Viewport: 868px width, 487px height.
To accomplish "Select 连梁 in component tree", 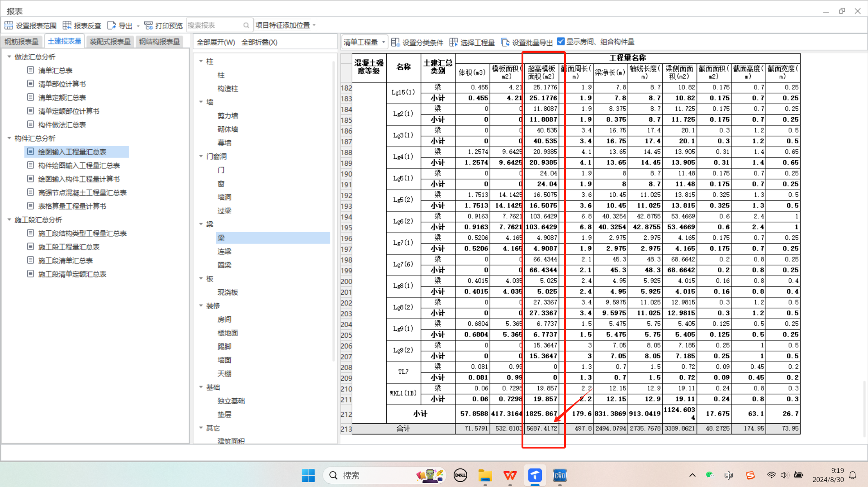I will [224, 251].
